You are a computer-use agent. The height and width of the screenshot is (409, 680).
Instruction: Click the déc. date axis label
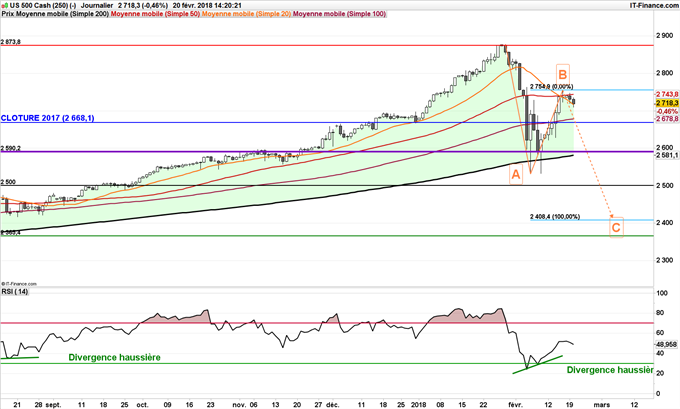[x=333, y=404]
